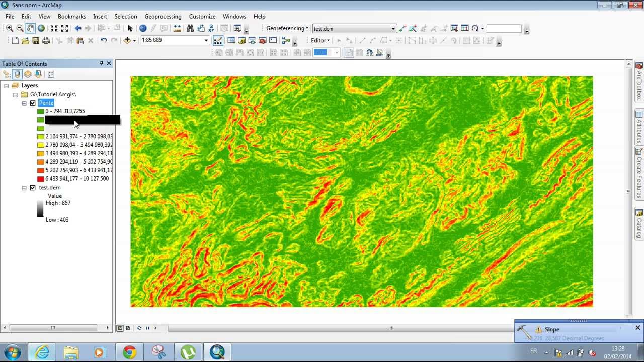Open the Catalog side tab

click(638, 221)
